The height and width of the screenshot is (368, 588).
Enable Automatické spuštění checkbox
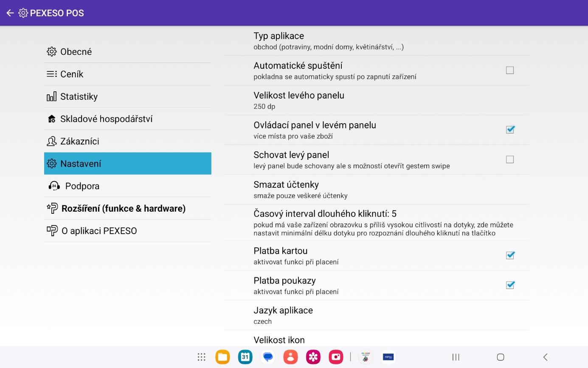coord(510,71)
